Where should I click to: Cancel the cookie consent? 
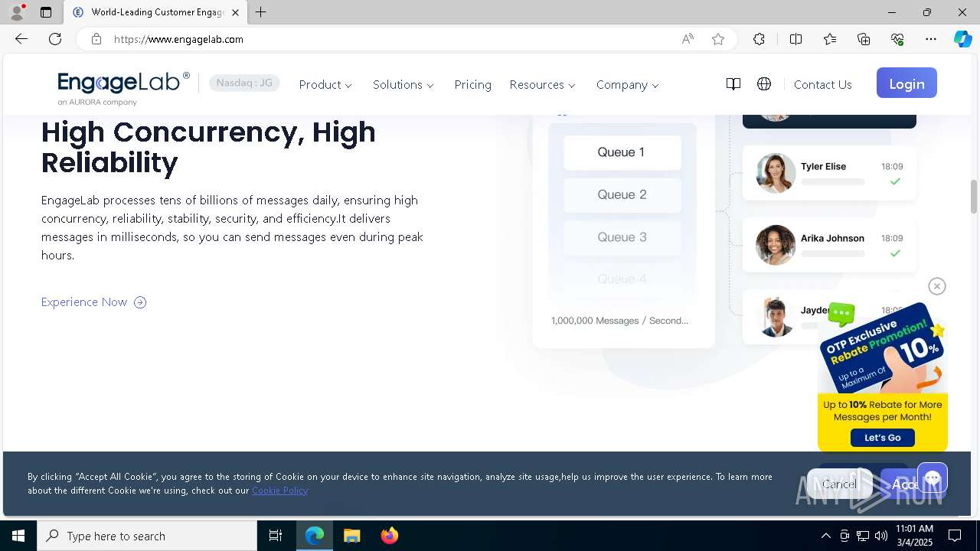coord(840,484)
